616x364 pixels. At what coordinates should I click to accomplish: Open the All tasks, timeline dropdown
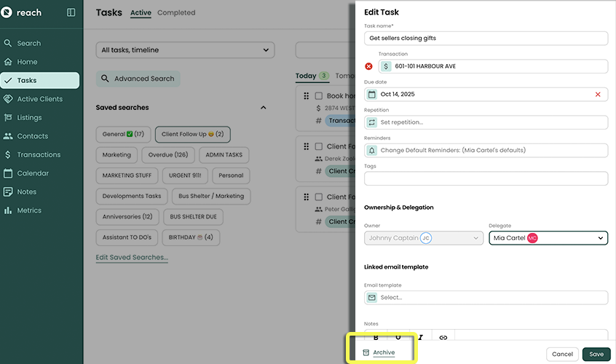tap(185, 50)
